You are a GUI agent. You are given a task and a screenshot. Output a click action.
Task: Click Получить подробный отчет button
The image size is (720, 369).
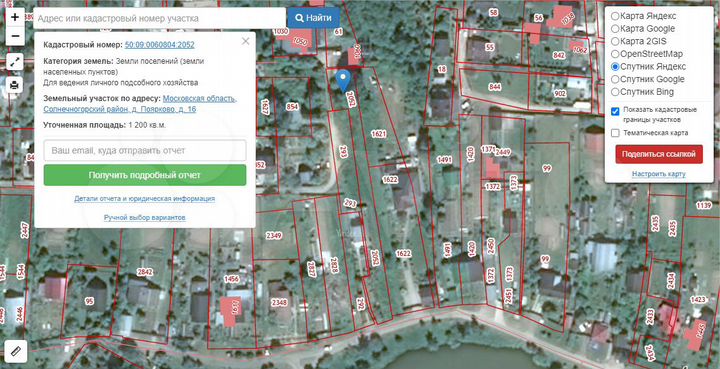(x=145, y=175)
